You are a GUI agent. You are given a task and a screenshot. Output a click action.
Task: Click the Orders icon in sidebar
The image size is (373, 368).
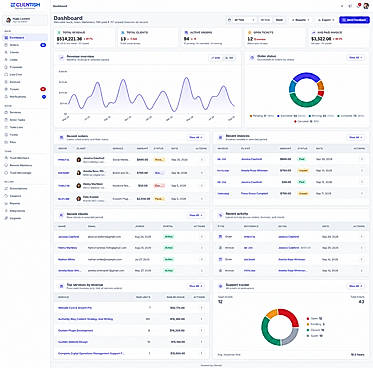6,45
